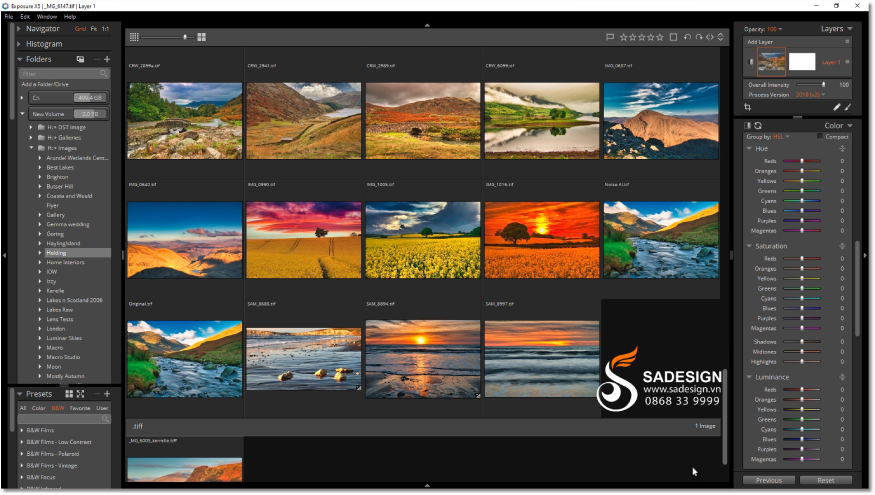Screen dimensions: 875x495
Task: Select the white Layer 1 mask thumbnail
Action: click(x=802, y=61)
